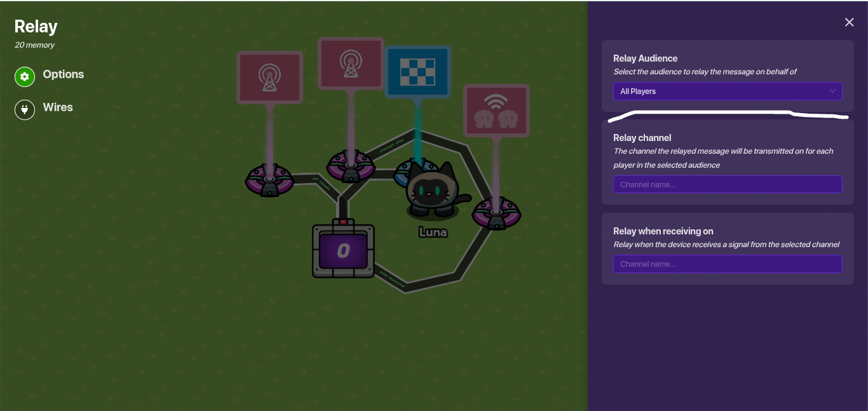Open the Relay Audience dropdown
This screenshot has width=868, height=411.
[727, 91]
